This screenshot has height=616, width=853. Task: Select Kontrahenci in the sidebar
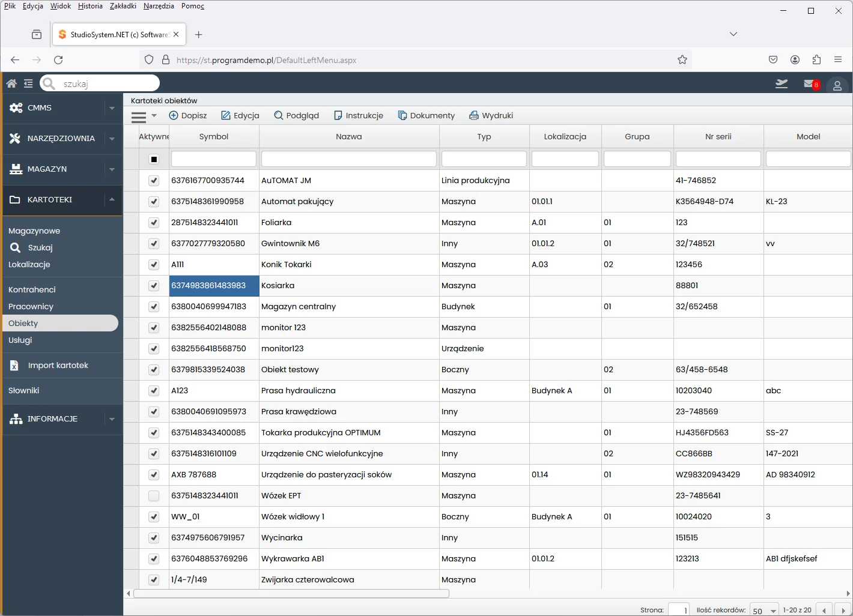pos(32,289)
